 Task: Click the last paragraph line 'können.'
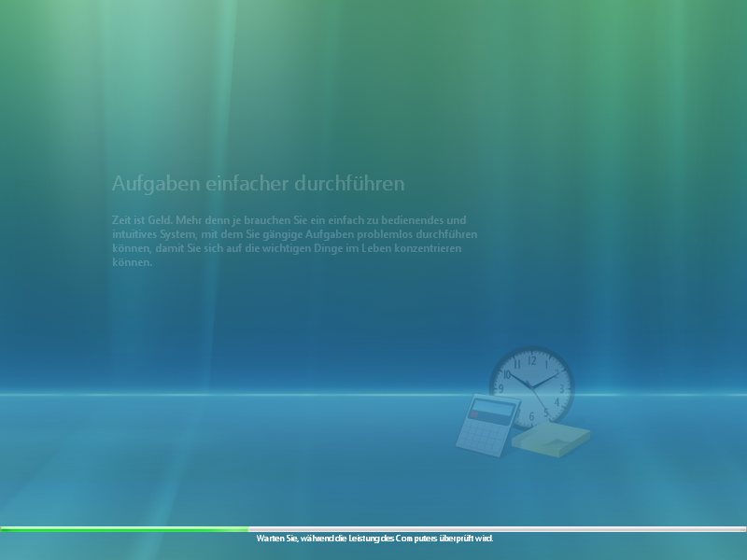132,262
